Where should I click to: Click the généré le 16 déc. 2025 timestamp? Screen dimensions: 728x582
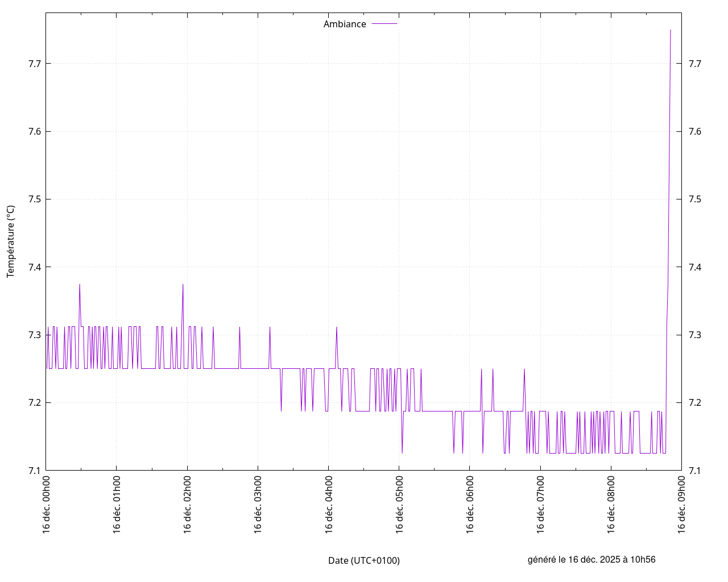[591, 559]
